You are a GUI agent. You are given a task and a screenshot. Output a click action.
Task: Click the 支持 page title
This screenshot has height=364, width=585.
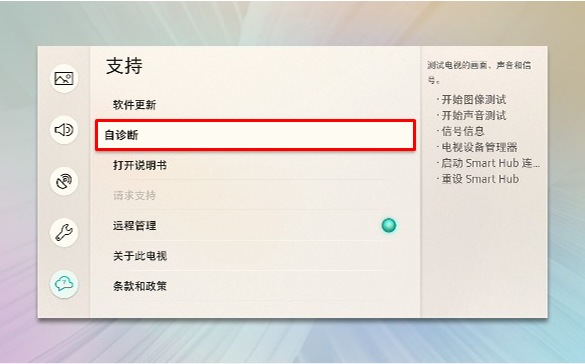click(124, 66)
